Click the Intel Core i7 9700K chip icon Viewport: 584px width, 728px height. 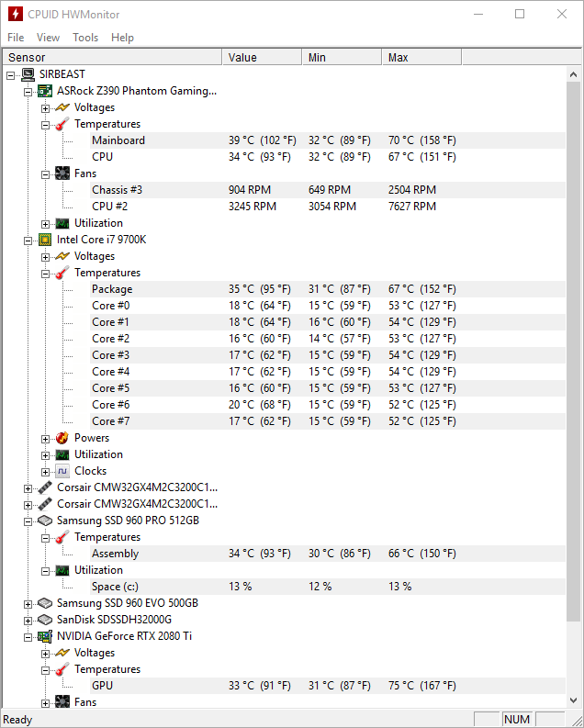point(45,240)
